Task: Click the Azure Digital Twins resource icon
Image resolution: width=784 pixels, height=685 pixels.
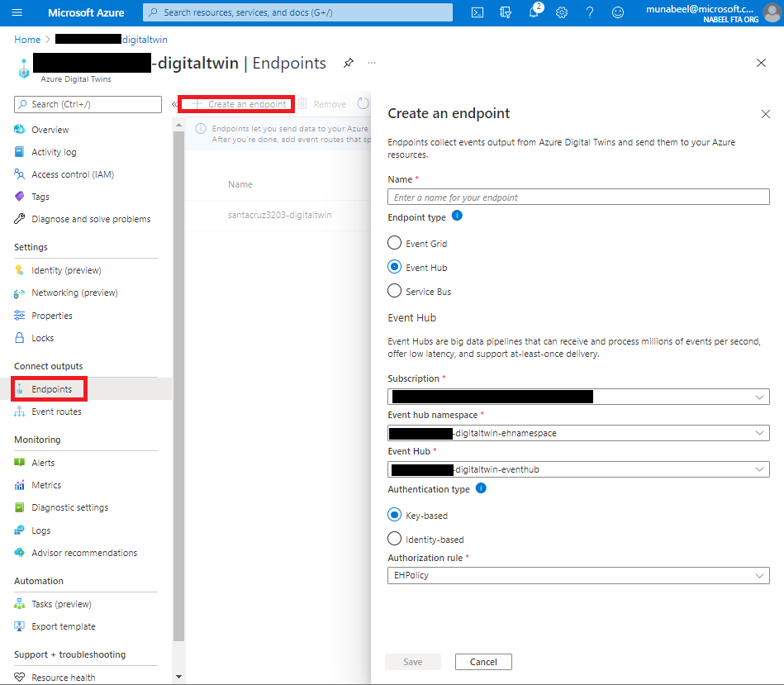Action: (23, 69)
